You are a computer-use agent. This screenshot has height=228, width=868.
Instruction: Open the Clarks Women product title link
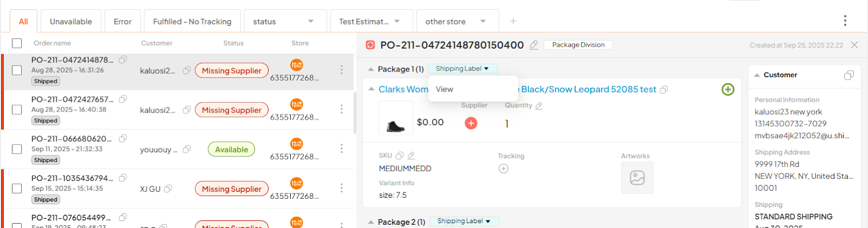[x=403, y=89]
